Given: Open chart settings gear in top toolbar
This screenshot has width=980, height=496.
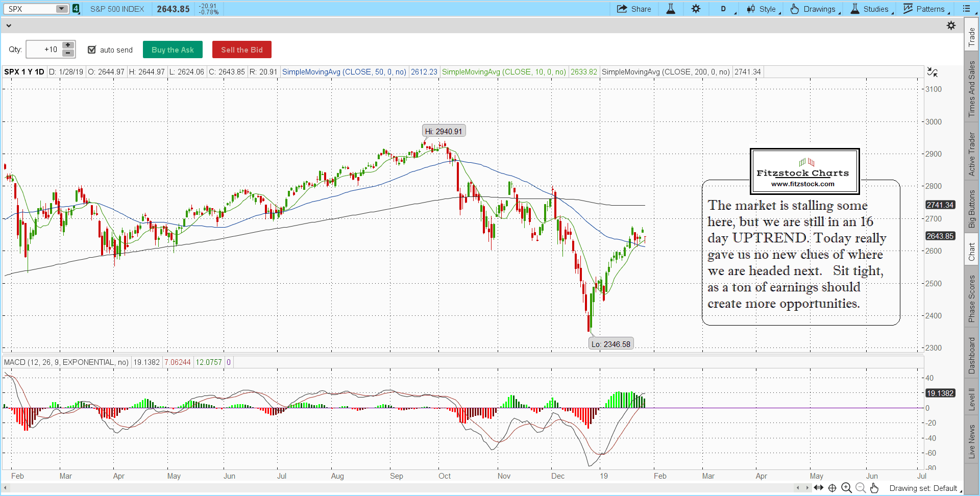Looking at the screenshot, I should pos(696,9).
